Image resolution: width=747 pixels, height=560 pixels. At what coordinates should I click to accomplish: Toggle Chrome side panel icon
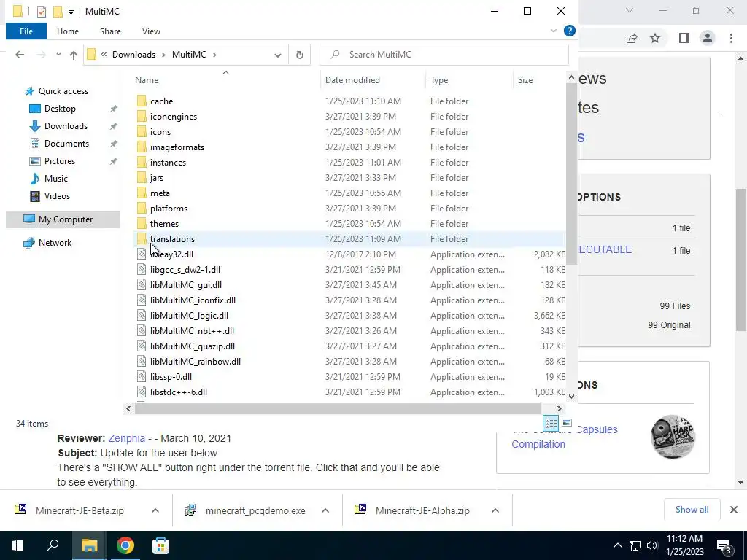[684, 38]
